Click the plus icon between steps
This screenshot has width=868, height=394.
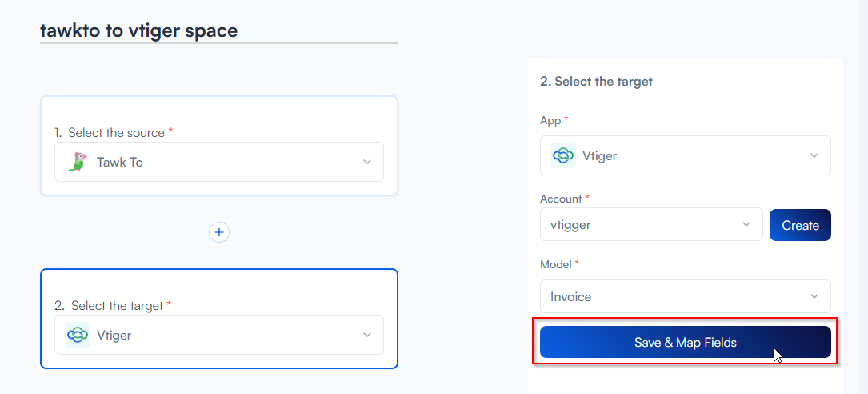coord(219,232)
